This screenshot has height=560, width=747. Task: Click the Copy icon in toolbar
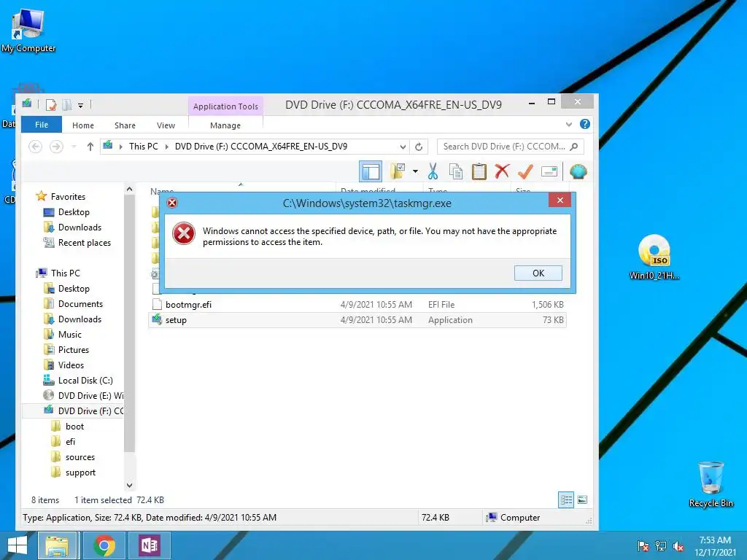coord(456,171)
